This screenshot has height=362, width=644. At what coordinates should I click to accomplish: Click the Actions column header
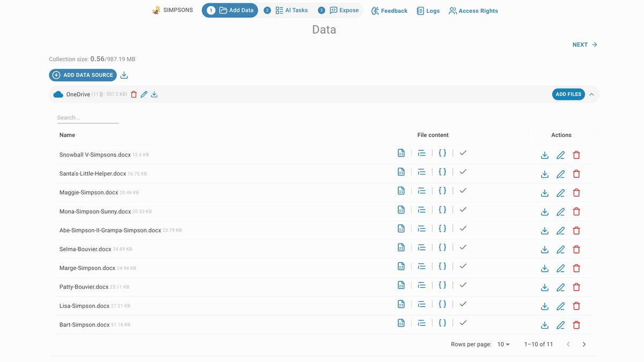coord(561,135)
